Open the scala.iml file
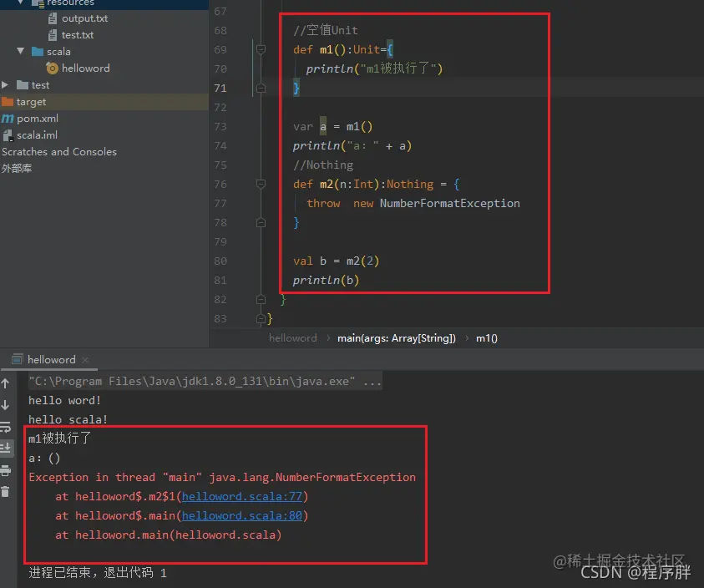The height and width of the screenshot is (588, 704). coord(37,135)
